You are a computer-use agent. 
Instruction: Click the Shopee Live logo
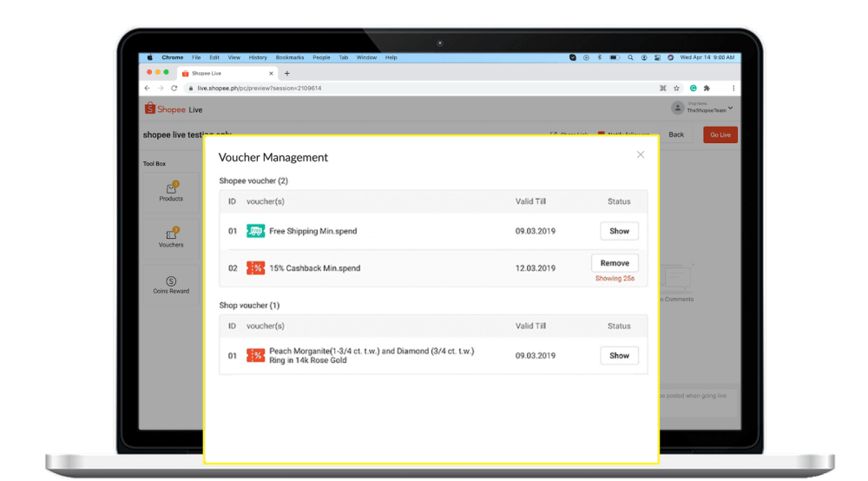click(x=174, y=109)
